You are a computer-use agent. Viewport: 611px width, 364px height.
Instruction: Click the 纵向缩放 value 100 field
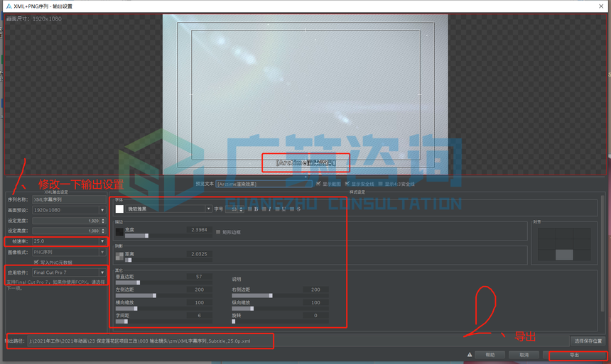(315, 302)
